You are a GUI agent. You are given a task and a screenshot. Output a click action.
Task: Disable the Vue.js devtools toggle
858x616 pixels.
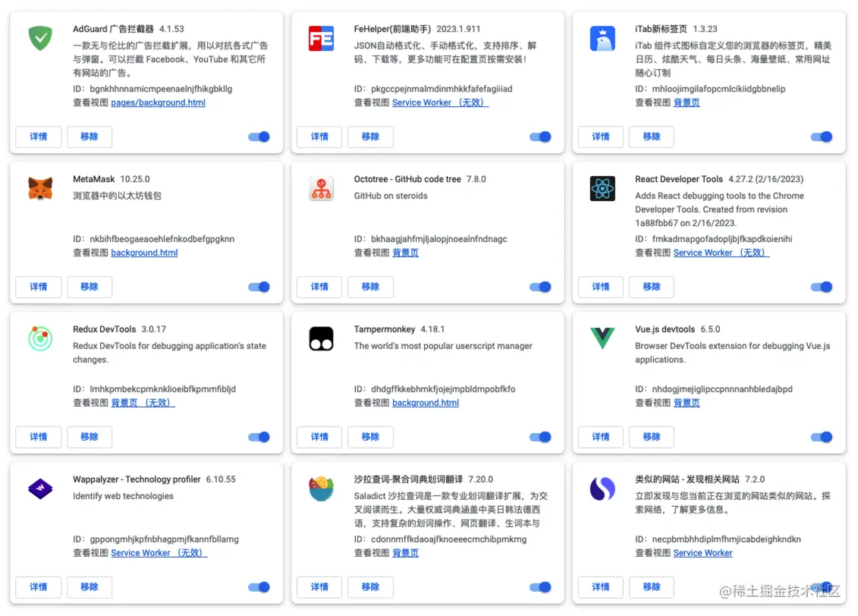pos(822,436)
